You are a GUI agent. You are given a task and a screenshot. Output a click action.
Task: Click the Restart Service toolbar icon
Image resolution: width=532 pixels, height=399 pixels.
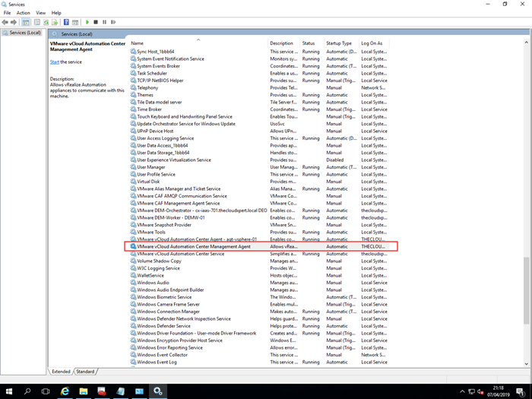coord(114,22)
